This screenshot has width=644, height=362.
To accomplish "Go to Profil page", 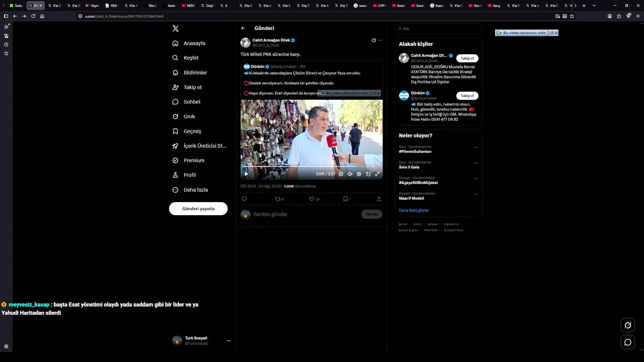I will click(184, 175).
